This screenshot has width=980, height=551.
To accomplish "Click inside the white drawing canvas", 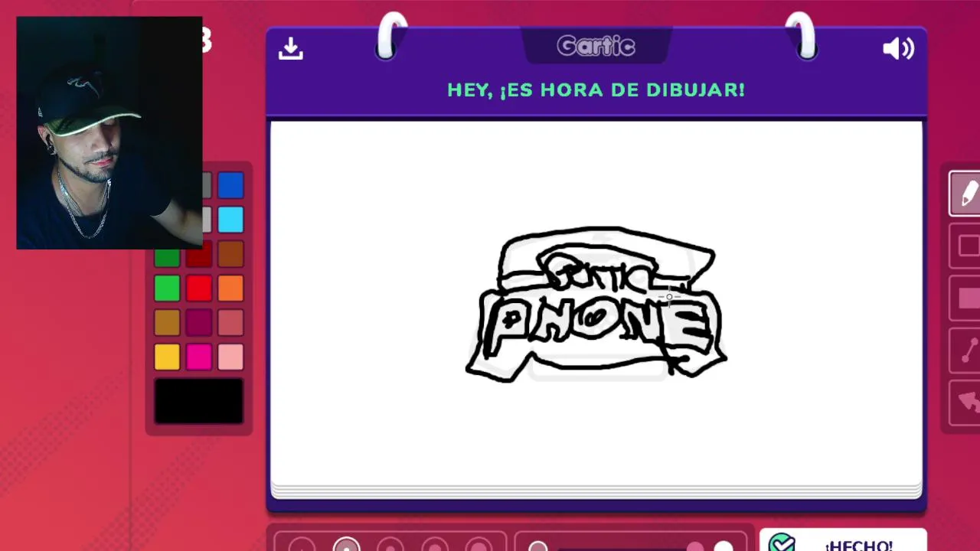I will pyautogui.click(x=596, y=302).
